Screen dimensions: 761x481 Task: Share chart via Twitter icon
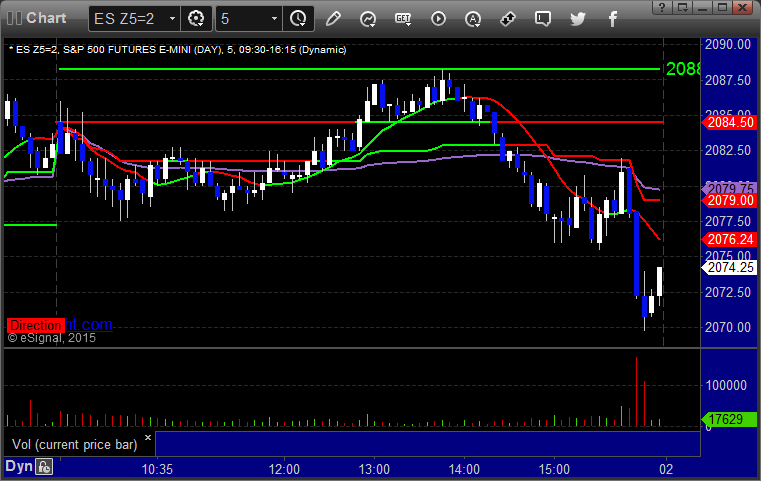pyautogui.click(x=578, y=19)
